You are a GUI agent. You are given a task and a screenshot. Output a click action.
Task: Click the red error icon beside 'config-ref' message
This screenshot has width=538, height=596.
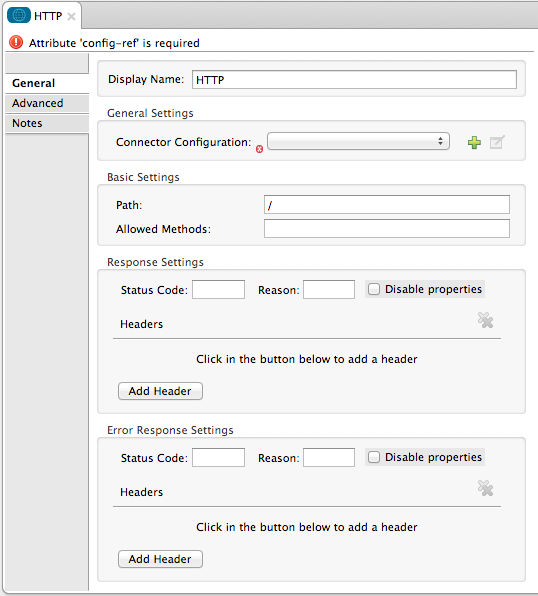[x=16, y=43]
